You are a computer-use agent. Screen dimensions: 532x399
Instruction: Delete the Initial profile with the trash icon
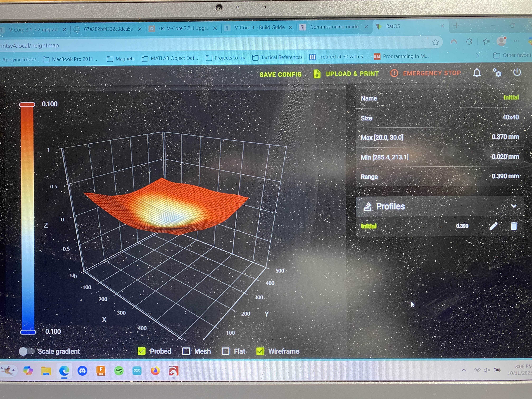pos(514,226)
